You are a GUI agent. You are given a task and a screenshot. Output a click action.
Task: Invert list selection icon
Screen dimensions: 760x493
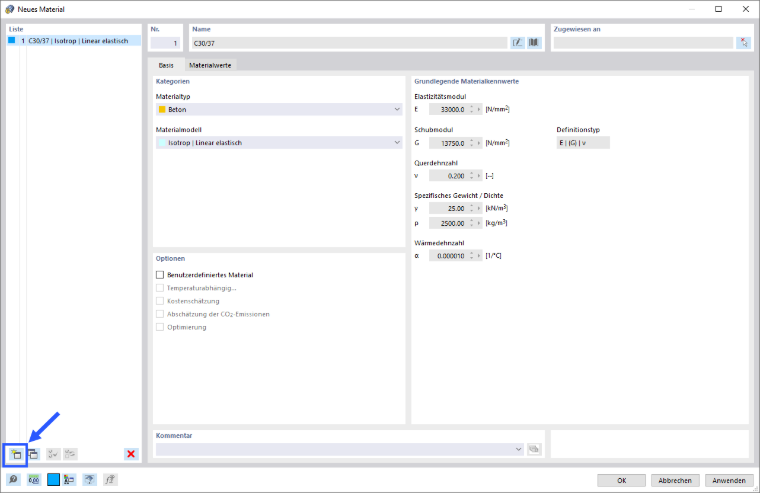[70, 454]
